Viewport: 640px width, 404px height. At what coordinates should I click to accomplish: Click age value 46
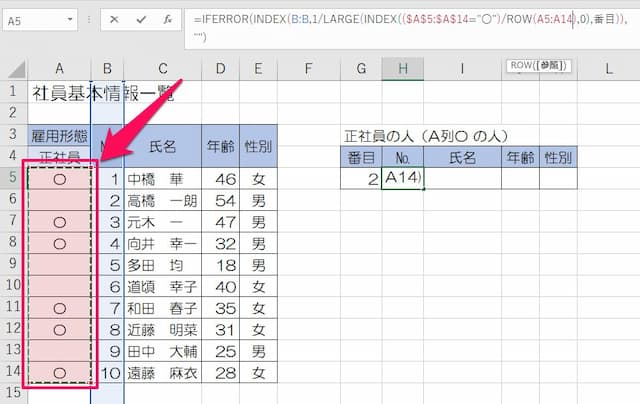pos(226,179)
